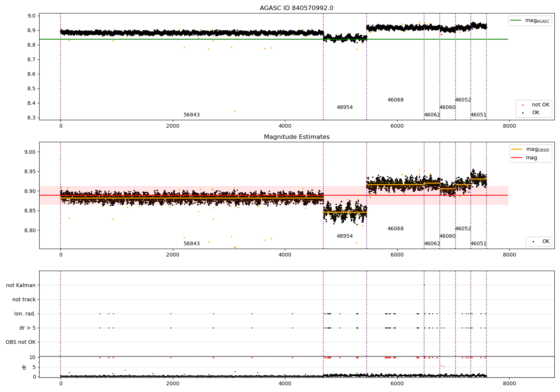The width and height of the screenshot is (560, 392).
Task: Click the 8.85 y-tick on middle plot
Action: pos(30,211)
